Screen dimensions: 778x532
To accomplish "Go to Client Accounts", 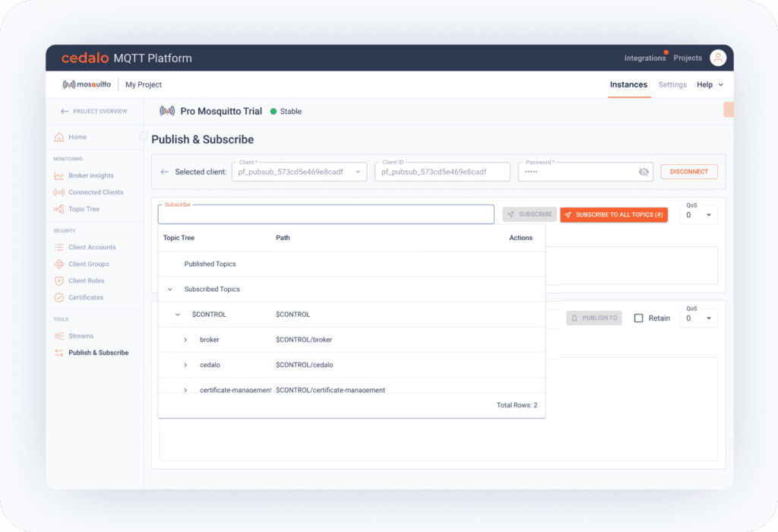I will pyautogui.click(x=92, y=247).
